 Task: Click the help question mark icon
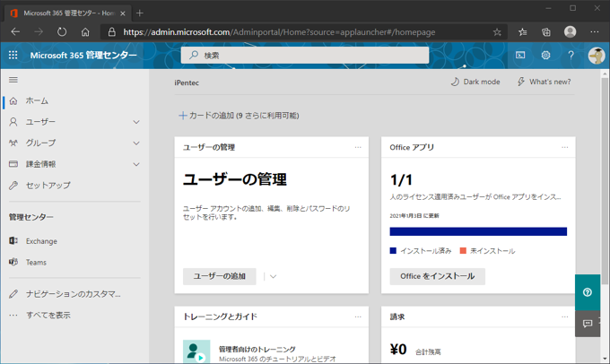(571, 55)
